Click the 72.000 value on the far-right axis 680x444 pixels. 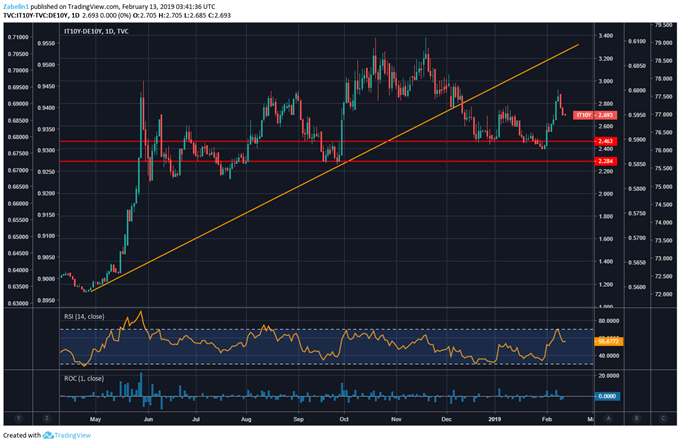tap(664, 294)
